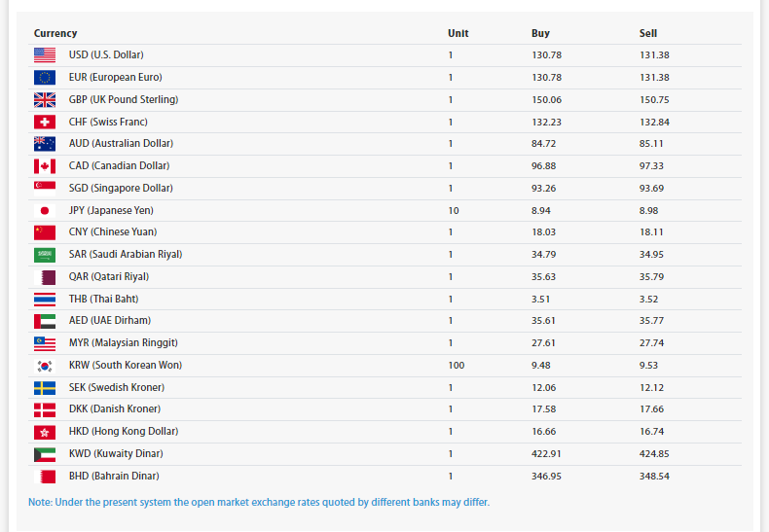This screenshot has height=532, width=769.
Task: Click the Currency column header
Action: 55,33
